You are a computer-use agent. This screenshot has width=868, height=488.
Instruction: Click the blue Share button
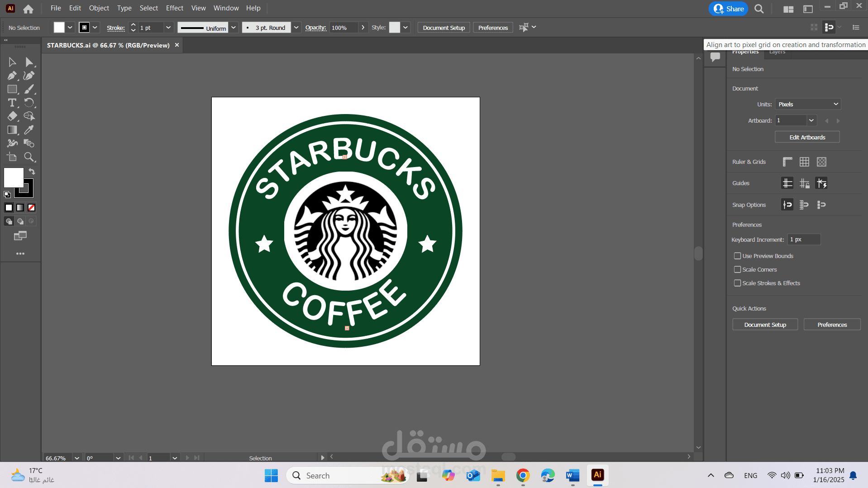[728, 9]
